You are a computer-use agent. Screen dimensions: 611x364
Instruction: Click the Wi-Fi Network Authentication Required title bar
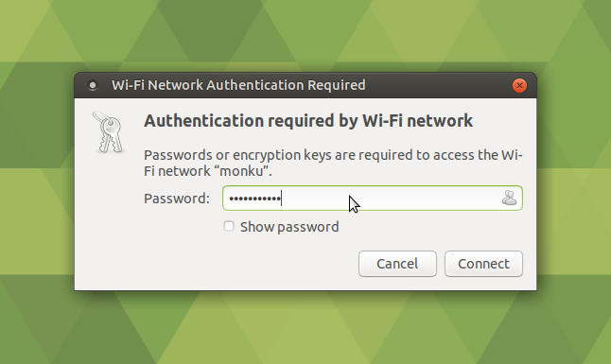[305, 85]
